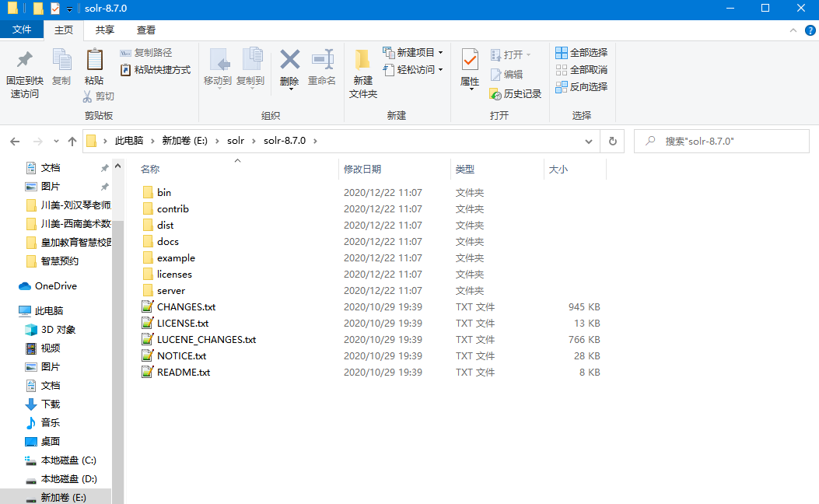Select the dist folder
The width and height of the screenshot is (819, 504).
(x=165, y=225)
